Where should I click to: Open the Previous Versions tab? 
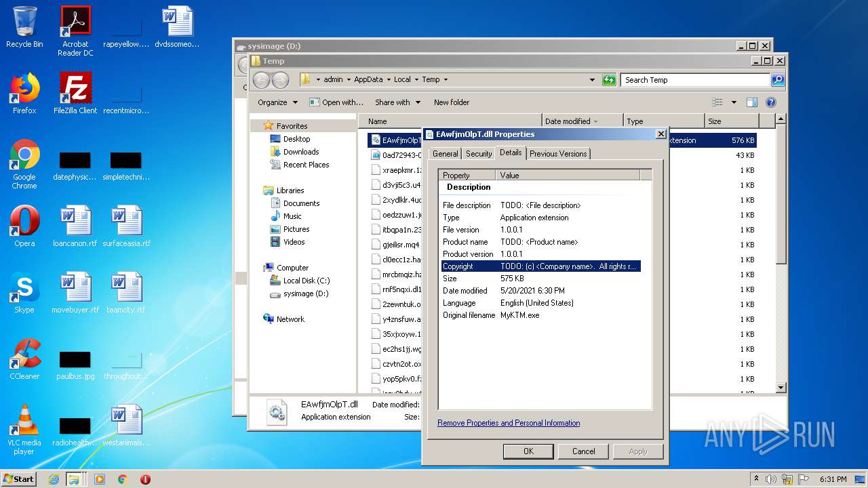coord(558,154)
